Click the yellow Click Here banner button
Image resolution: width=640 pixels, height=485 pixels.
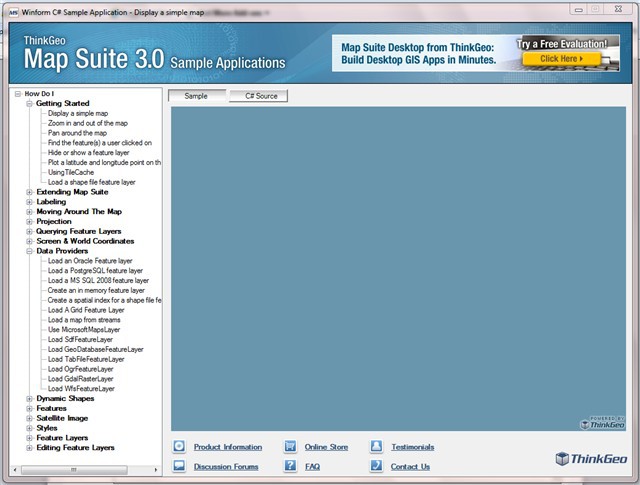[x=561, y=59]
